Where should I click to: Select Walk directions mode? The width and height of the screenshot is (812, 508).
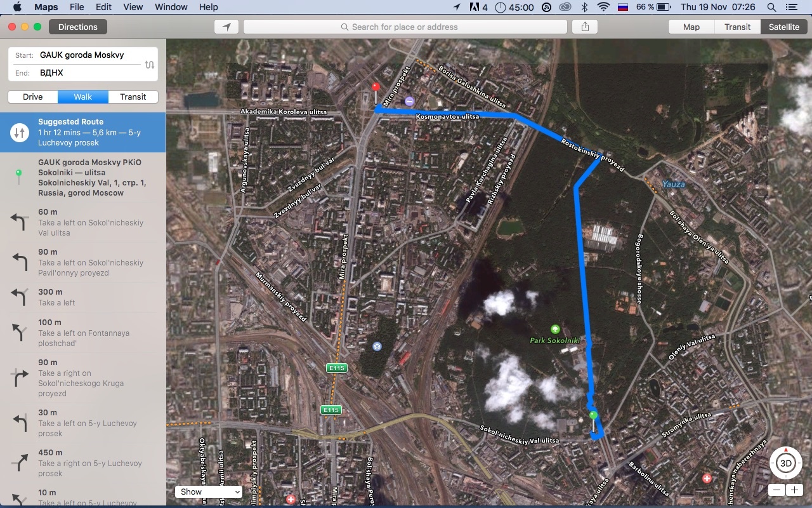82,97
